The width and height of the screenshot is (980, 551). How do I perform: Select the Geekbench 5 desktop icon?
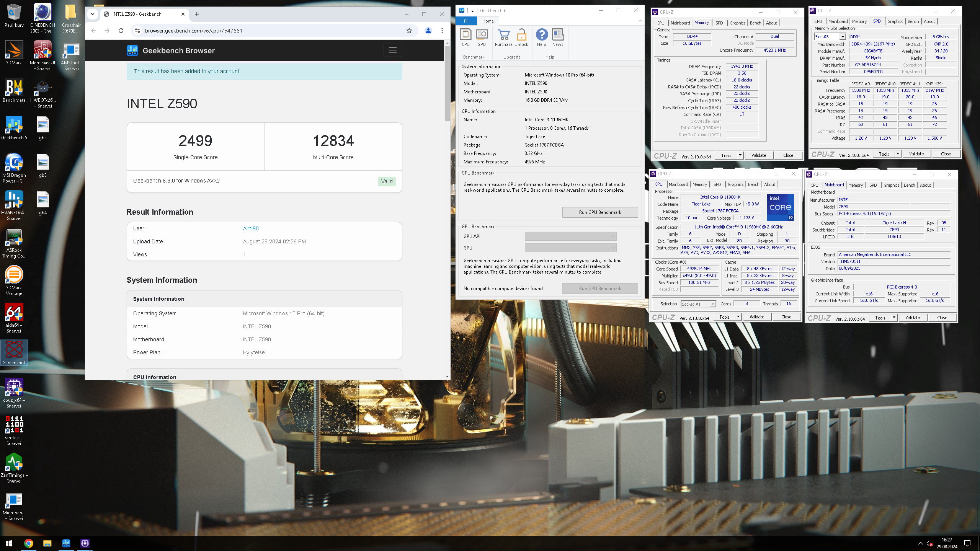tap(14, 128)
